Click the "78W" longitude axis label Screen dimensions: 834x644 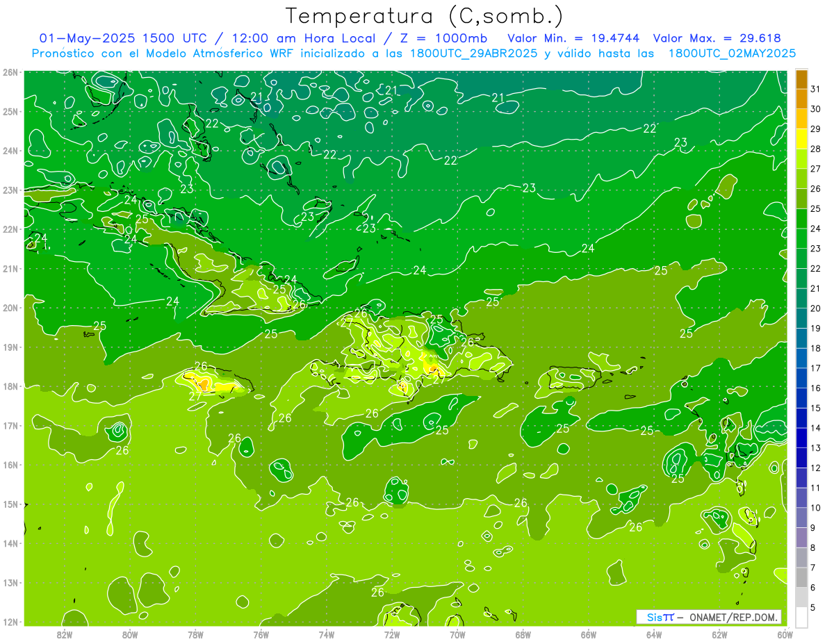click(x=195, y=634)
